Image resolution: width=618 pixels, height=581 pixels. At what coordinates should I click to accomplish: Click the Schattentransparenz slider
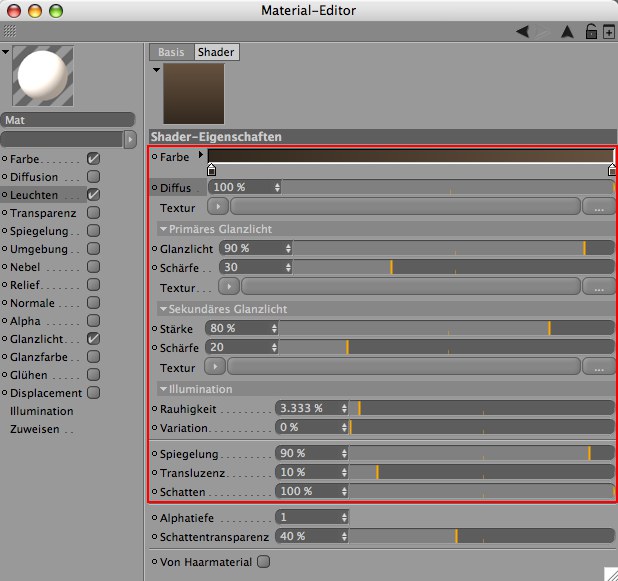480,537
